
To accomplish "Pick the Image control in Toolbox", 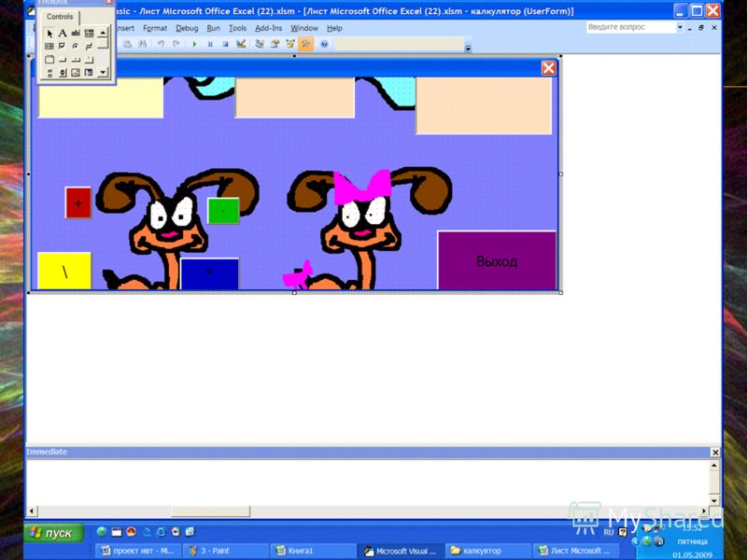I will (x=76, y=73).
